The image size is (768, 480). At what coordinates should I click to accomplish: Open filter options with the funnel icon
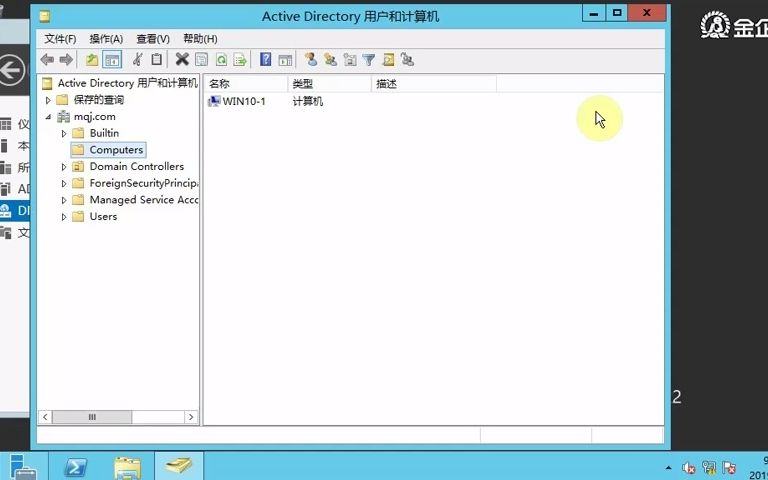(369, 60)
